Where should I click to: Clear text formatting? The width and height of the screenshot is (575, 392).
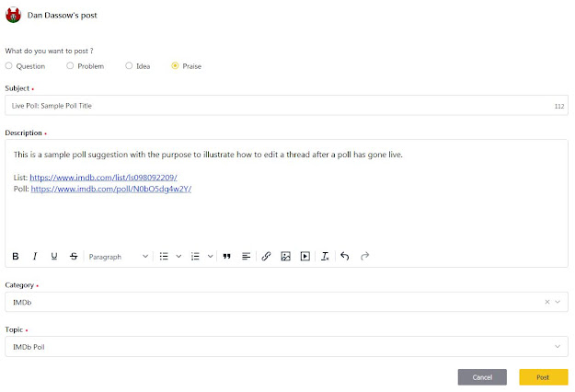point(325,257)
